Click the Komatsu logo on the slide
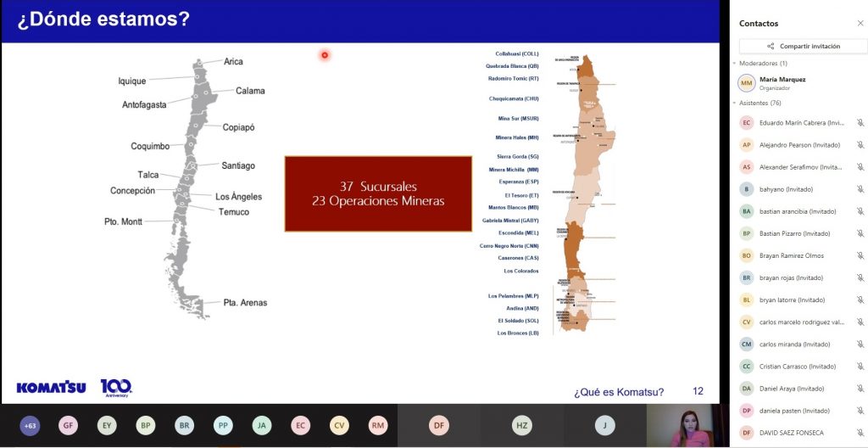Viewport: 868px width, 448px height. pyautogui.click(x=51, y=388)
